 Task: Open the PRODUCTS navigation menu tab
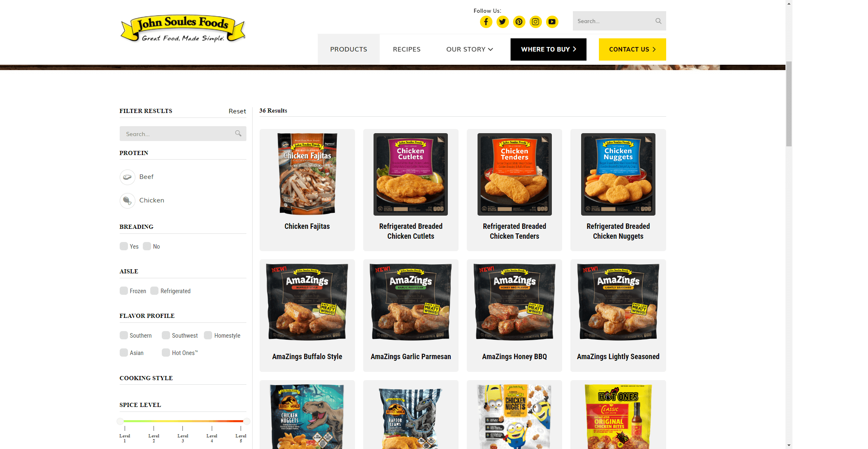coord(349,49)
